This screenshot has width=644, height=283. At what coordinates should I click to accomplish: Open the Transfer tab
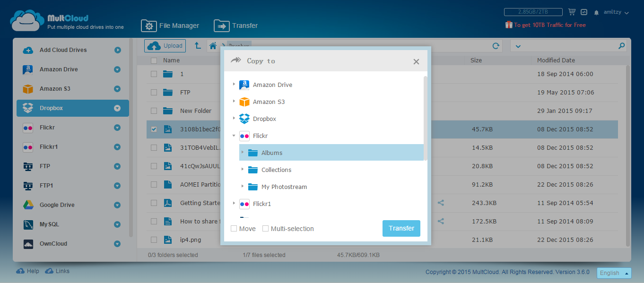click(236, 26)
